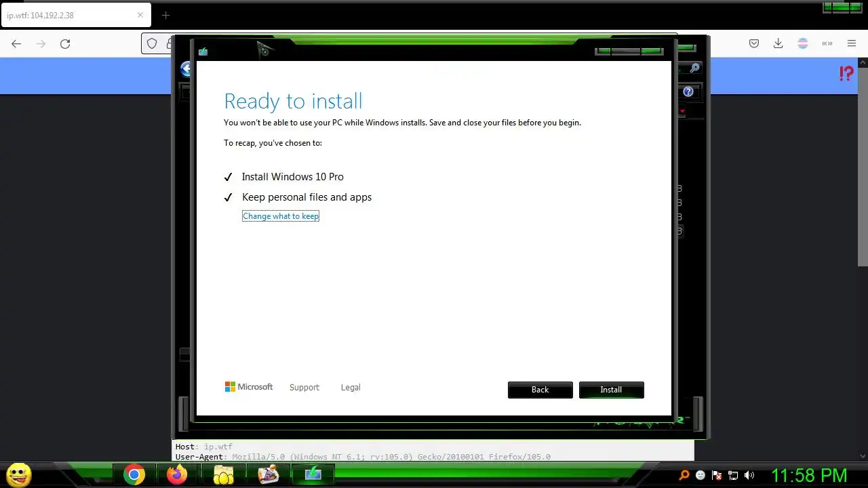Click the Microsoft logo in setup dialog
The height and width of the screenshot is (488, 868).
click(249, 387)
